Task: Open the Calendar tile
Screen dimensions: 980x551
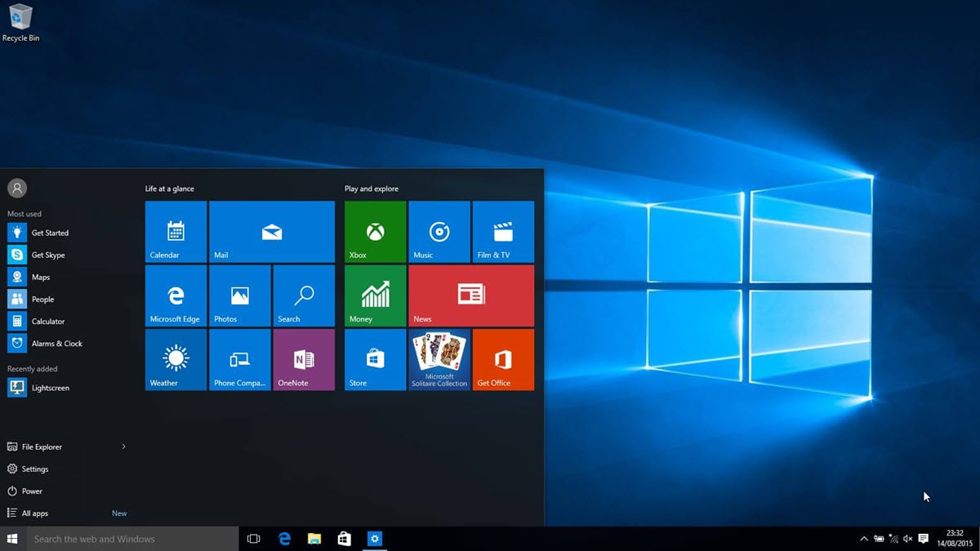Action: coord(176,232)
